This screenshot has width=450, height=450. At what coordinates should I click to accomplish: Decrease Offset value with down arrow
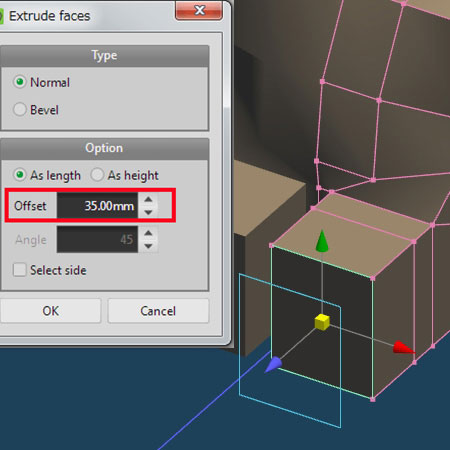(148, 212)
